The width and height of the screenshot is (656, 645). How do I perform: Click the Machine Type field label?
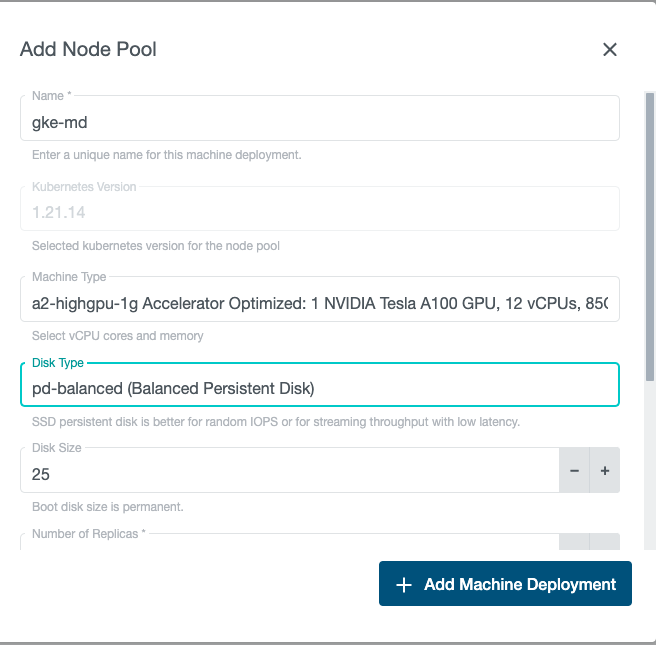pyautogui.click(x=69, y=277)
